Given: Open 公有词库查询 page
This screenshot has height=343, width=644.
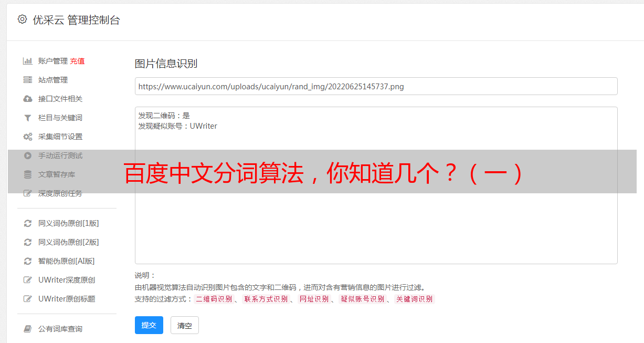Looking at the screenshot, I should 60,329.
